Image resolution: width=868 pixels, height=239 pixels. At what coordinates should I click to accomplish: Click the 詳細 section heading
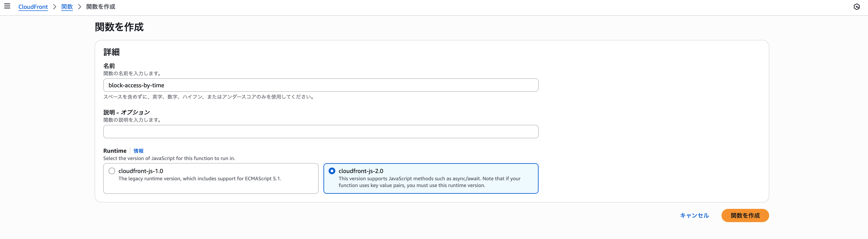tap(112, 52)
